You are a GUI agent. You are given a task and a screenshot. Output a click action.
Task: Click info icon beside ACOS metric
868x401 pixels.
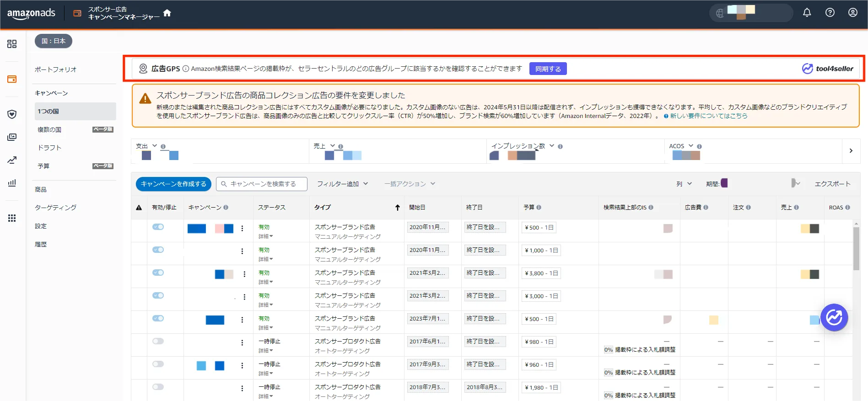point(699,147)
